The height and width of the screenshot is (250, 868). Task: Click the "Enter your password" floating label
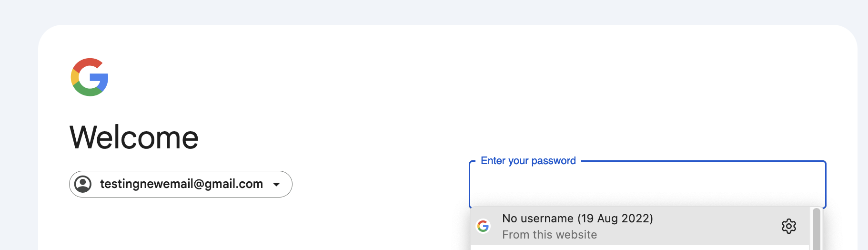tap(528, 161)
